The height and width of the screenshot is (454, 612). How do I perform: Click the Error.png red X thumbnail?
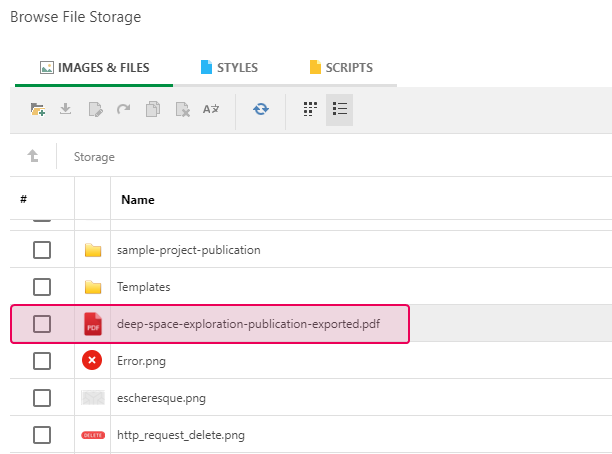coord(92,360)
